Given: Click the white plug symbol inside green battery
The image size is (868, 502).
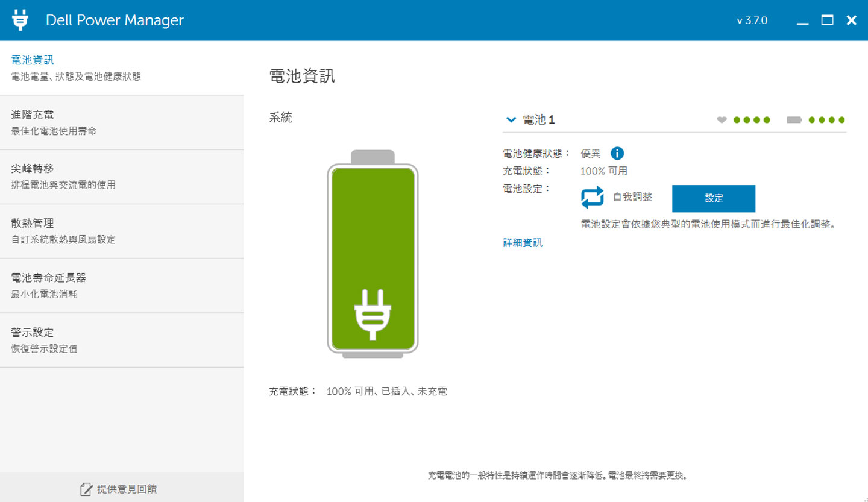Looking at the screenshot, I should [372, 314].
